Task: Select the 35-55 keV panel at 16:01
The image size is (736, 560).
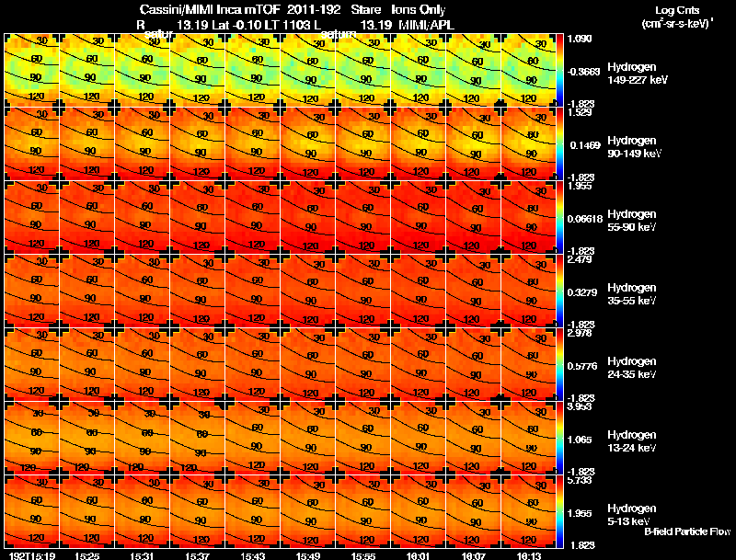Action: (419, 291)
